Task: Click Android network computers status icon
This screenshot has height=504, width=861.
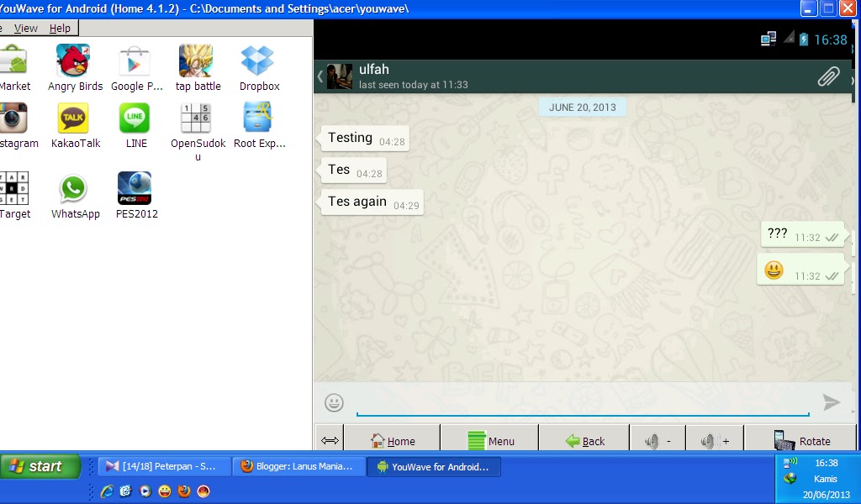Action: [769, 39]
